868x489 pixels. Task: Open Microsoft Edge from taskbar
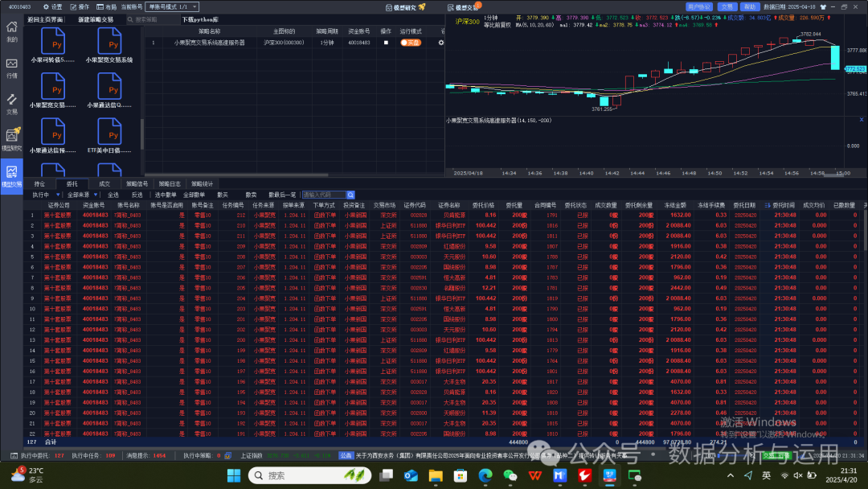click(x=485, y=475)
